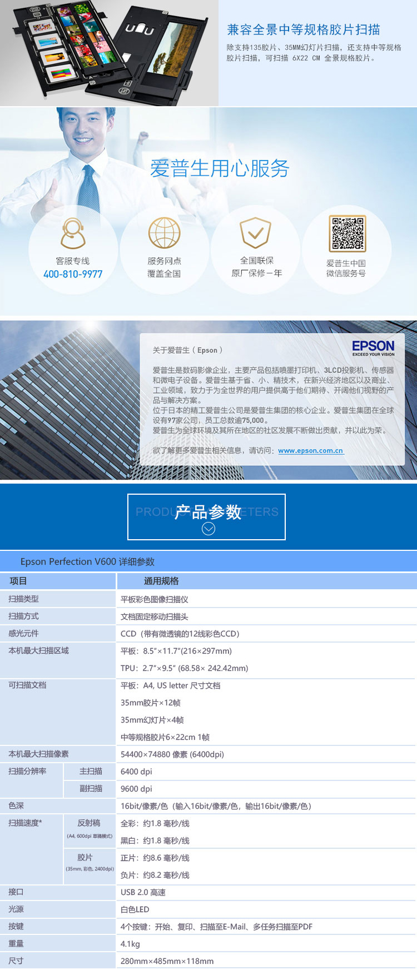Click the 胶片 scan speed cell
The width and height of the screenshot is (417, 980).
tap(85, 858)
